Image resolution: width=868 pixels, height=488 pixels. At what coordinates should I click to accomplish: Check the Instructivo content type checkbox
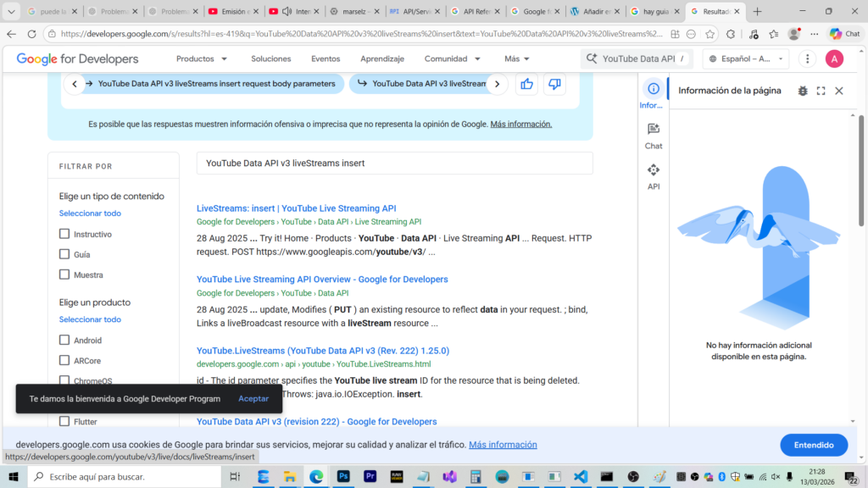[64, 234]
